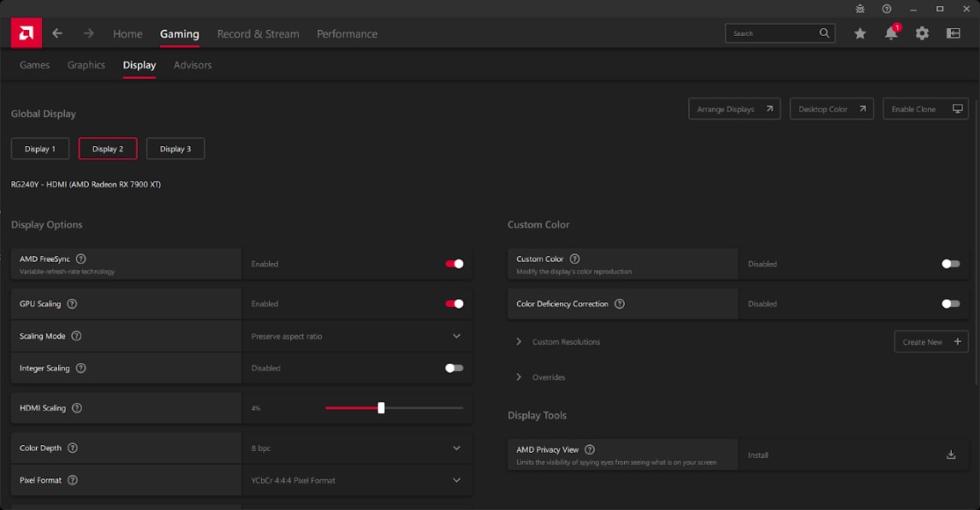Click the AMD FreeSync help icon

point(81,258)
